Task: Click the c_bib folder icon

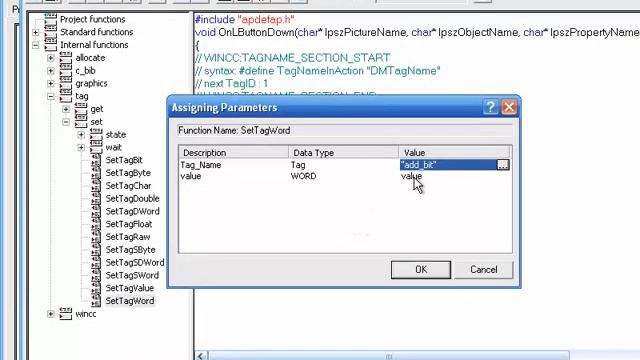Action: (66, 70)
